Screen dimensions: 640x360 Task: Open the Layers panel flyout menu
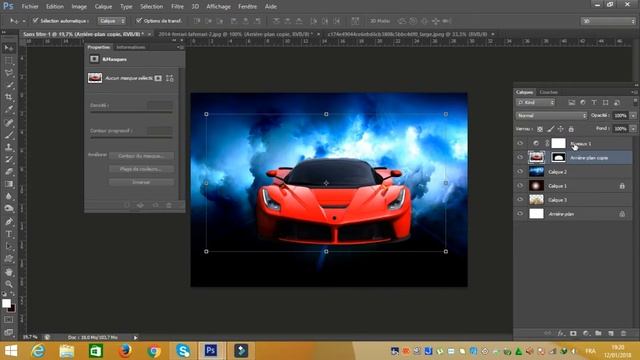(x=634, y=92)
